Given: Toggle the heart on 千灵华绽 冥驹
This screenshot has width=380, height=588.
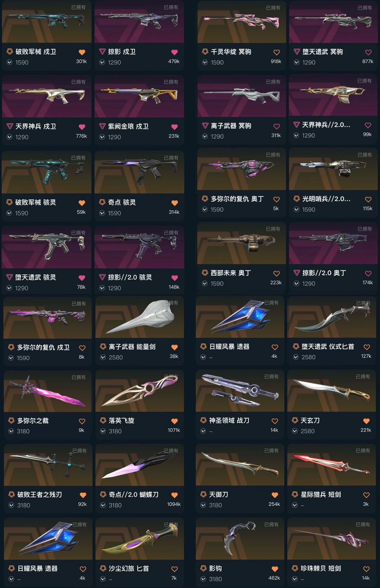Looking at the screenshot, I should [277, 52].
